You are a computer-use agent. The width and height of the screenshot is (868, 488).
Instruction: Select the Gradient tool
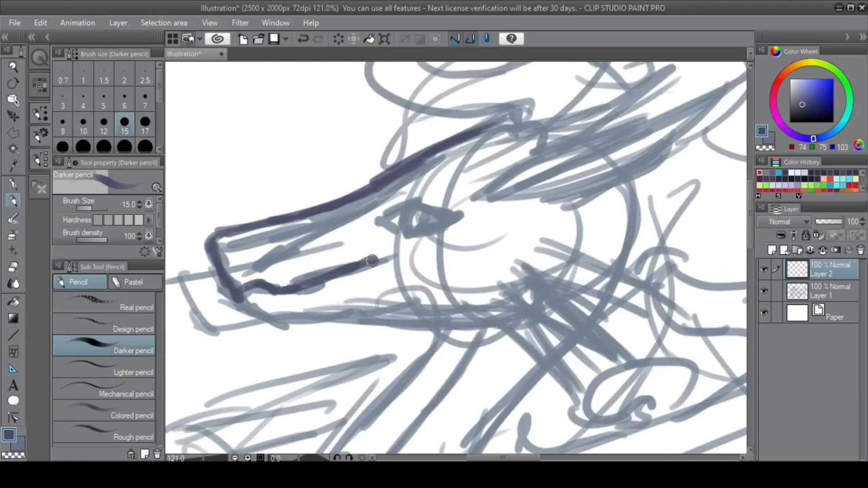pyautogui.click(x=13, y=318)
